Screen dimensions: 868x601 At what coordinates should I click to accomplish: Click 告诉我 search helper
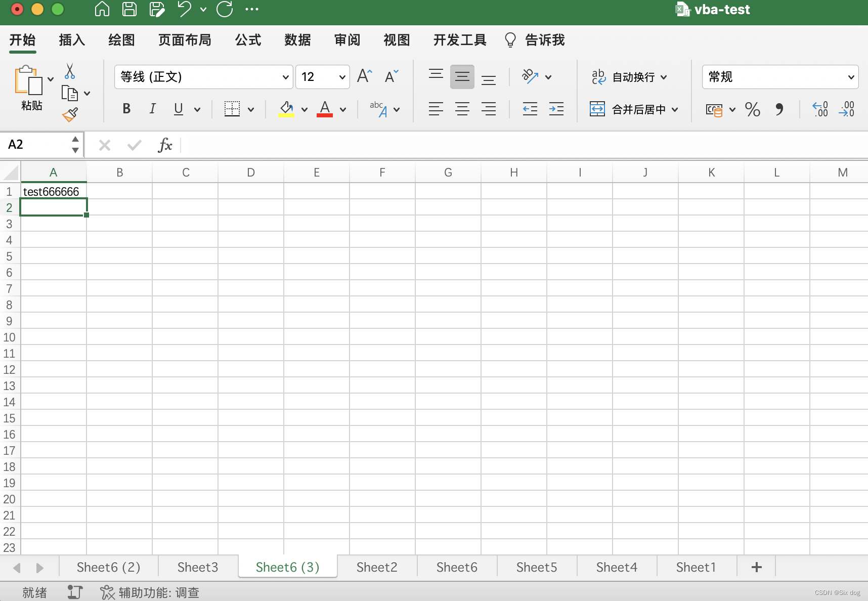535,40
